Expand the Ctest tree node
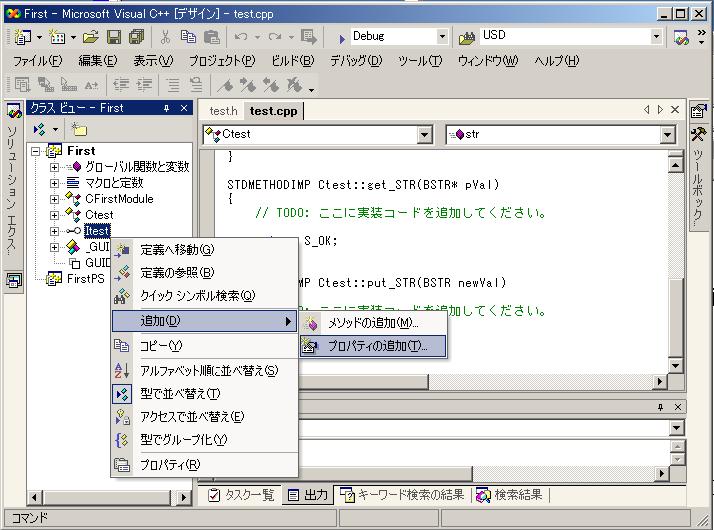 click(54, 215)
